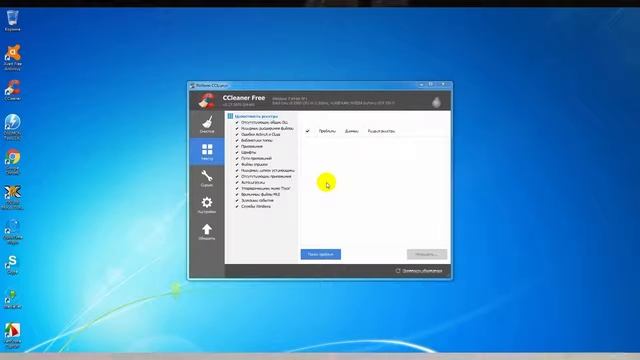Open the blue globe desktop shortcut
The width and height of the screenshot is (640, 360).
pos(13,232)
